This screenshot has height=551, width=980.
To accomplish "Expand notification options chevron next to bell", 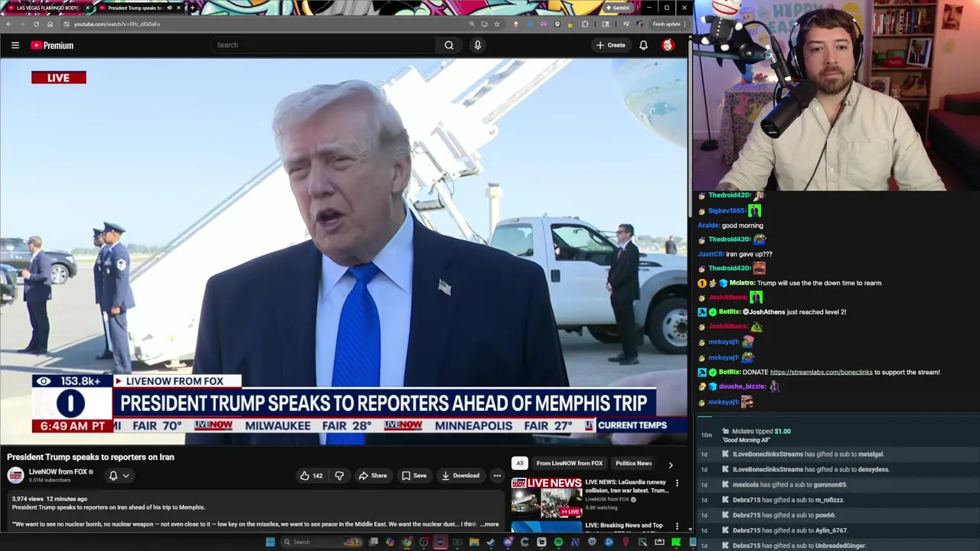I will (x=126, y=475).
